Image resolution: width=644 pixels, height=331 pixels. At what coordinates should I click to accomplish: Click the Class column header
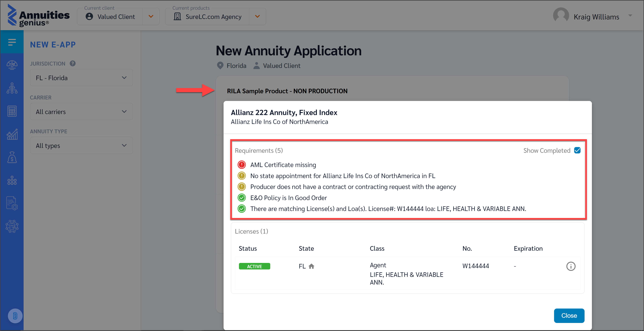coord(377,248)
